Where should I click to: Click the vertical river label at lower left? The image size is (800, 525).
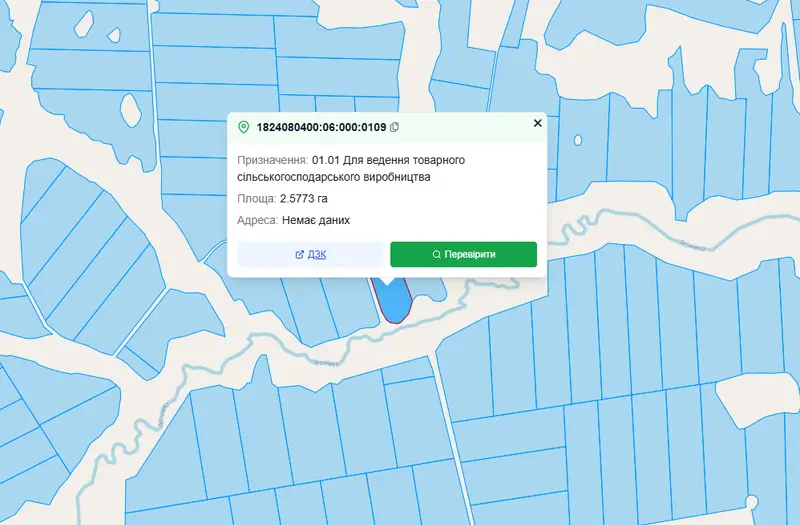(164, 415)
